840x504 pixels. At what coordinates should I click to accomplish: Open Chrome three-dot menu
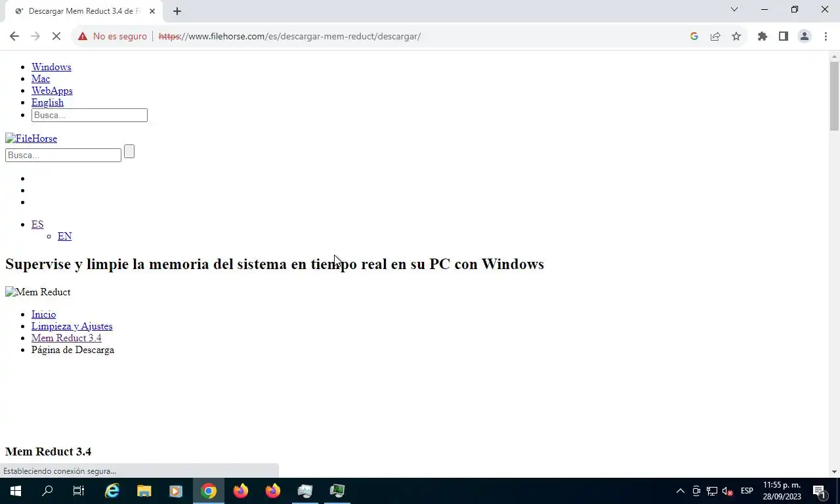point(826,36)
